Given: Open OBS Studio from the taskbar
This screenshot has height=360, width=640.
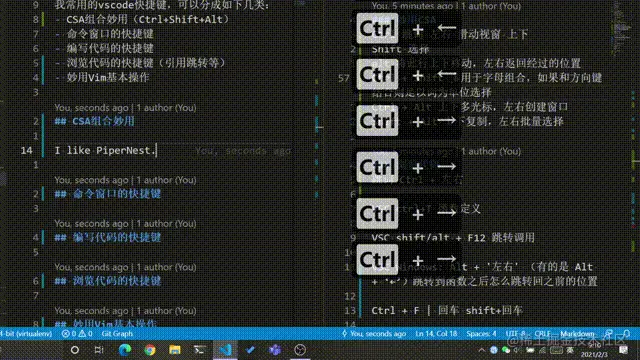Looking at the screenshot, I should [x=300, y=350].
